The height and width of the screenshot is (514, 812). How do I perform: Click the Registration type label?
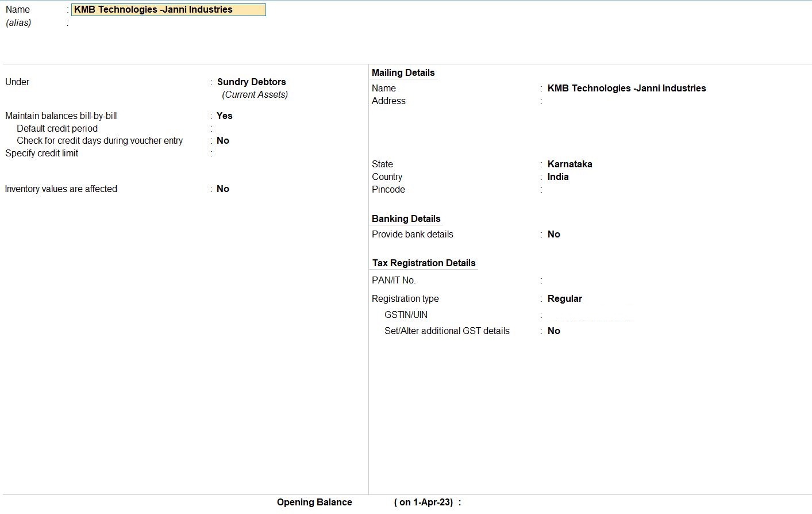[405, 298]
